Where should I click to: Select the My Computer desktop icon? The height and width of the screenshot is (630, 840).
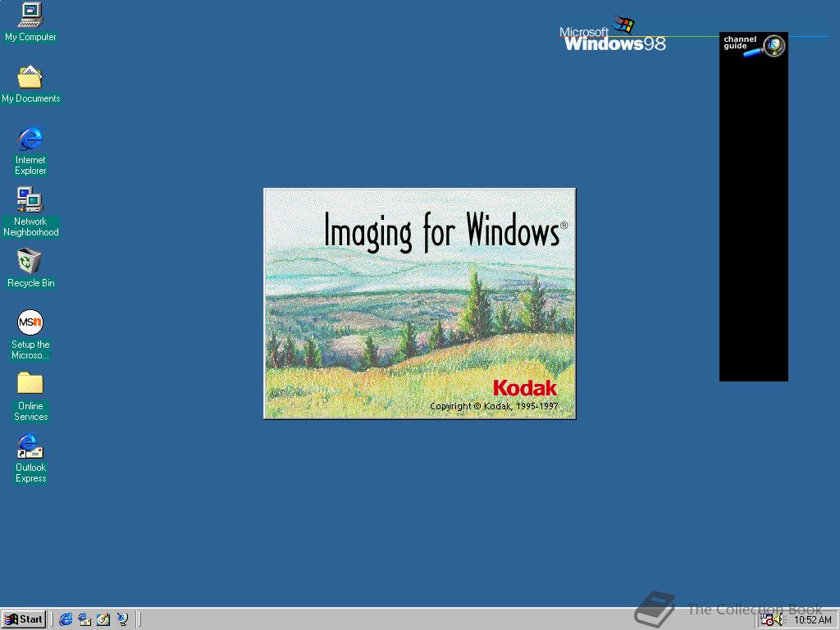(x=30, y=15)
